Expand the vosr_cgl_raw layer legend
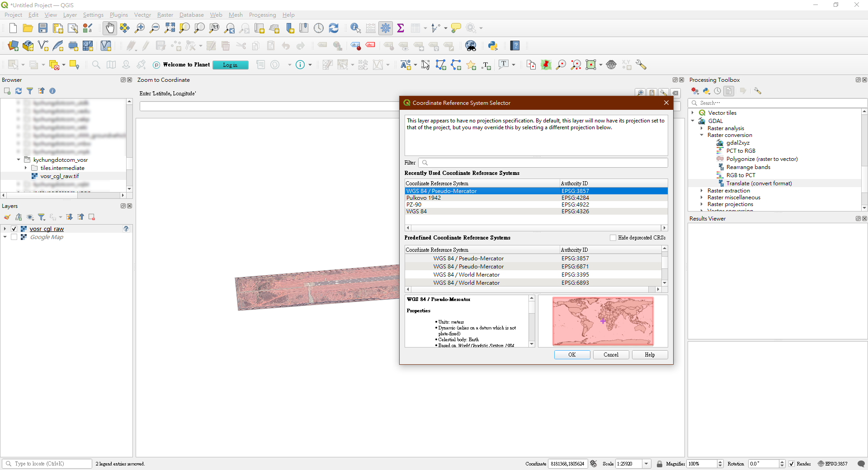 click(x=5, y=229)
